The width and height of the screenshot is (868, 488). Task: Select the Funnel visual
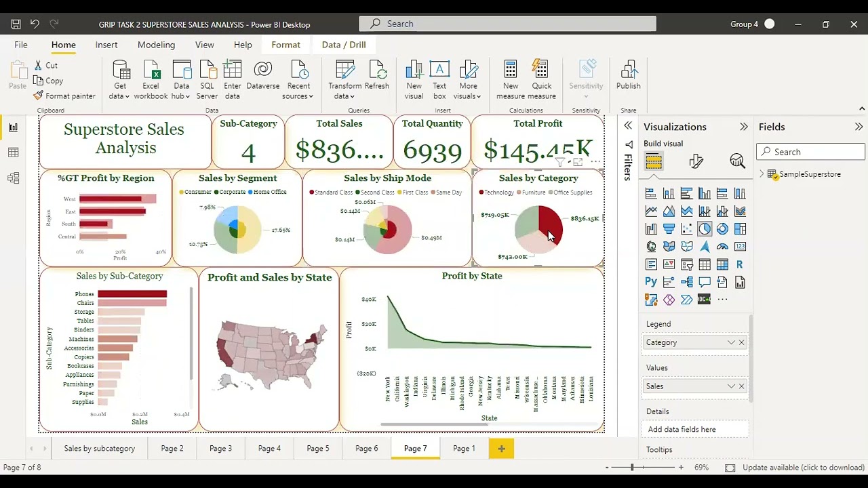click(x=669, y=229)
